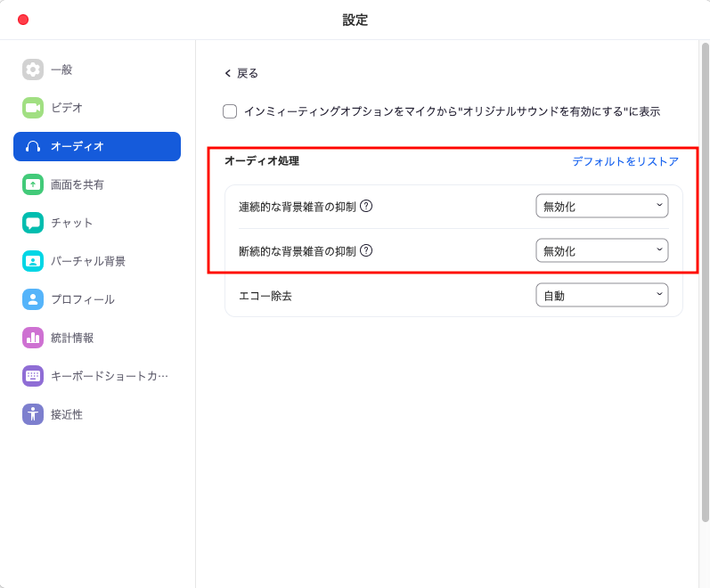Open the 連続的な背景雑音の抑制 dropdown
The height and width of the screenshot is (588, 710).
pos(602,206)
